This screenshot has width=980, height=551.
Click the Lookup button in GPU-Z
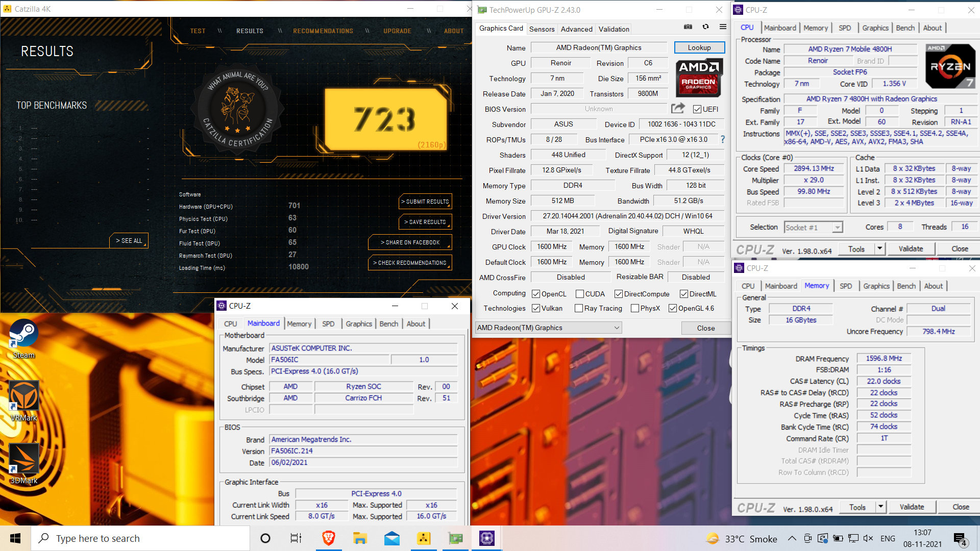pyautogui.click(x=699, y=47)
